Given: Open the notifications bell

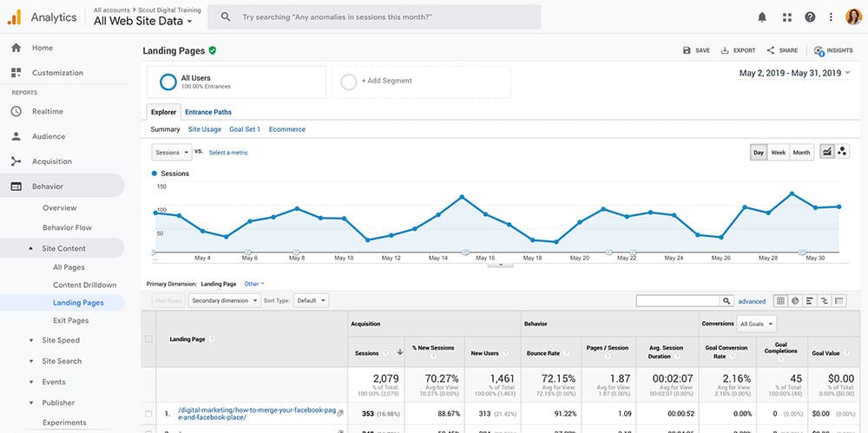Looking at the screenshot, I should point(762,16).
